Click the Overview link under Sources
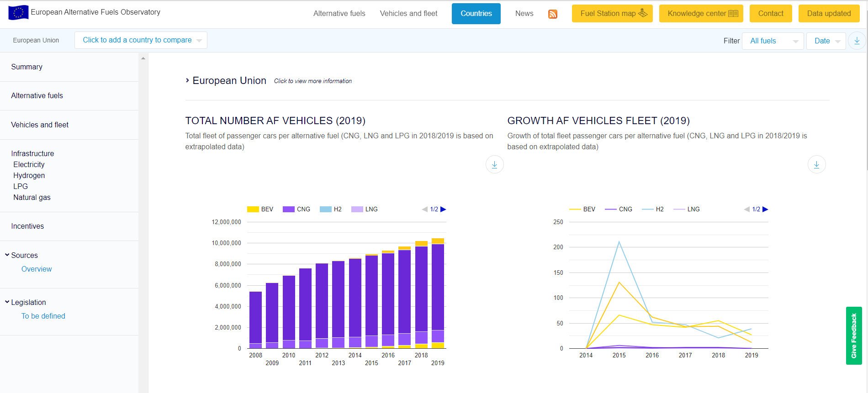This screenshot has height=393, width=868. pos(37,269)
